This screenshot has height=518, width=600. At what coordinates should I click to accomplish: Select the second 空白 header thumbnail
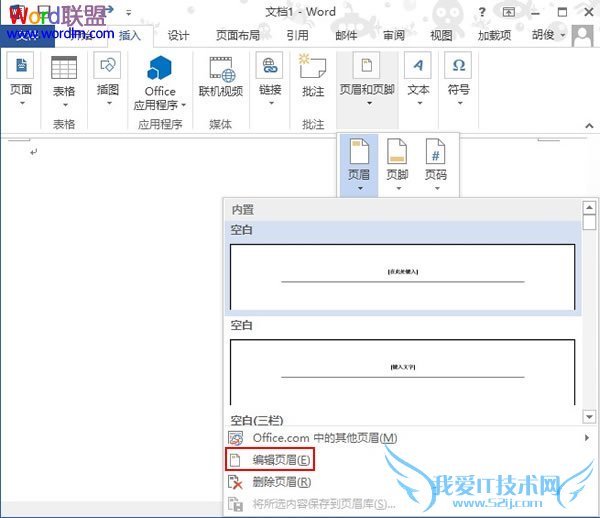pyautogui.click(x=403, y=372)
